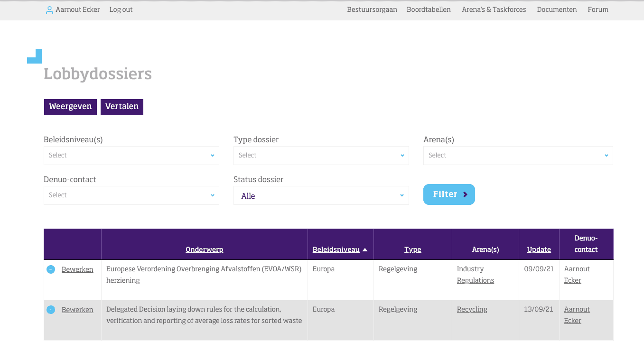Expand the Delegated Decision row plus icon
This screenshot has width=644, height=341.
[x=51, y=310]
